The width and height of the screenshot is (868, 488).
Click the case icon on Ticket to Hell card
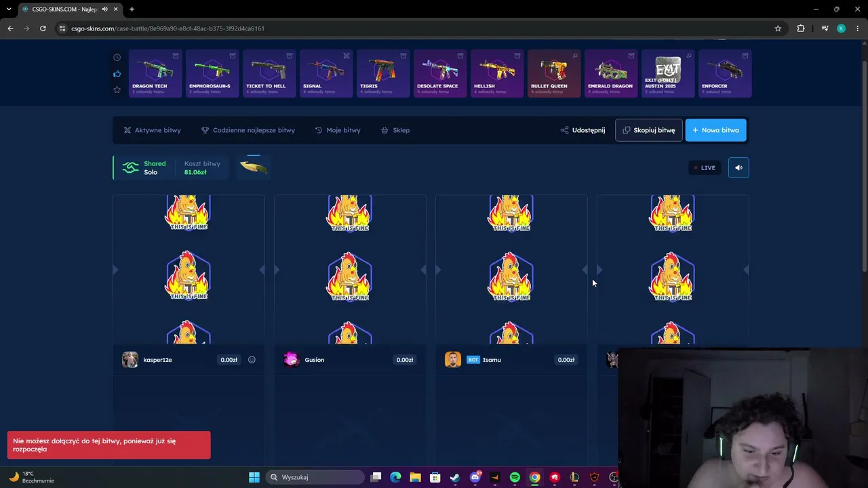pos(290,56)
